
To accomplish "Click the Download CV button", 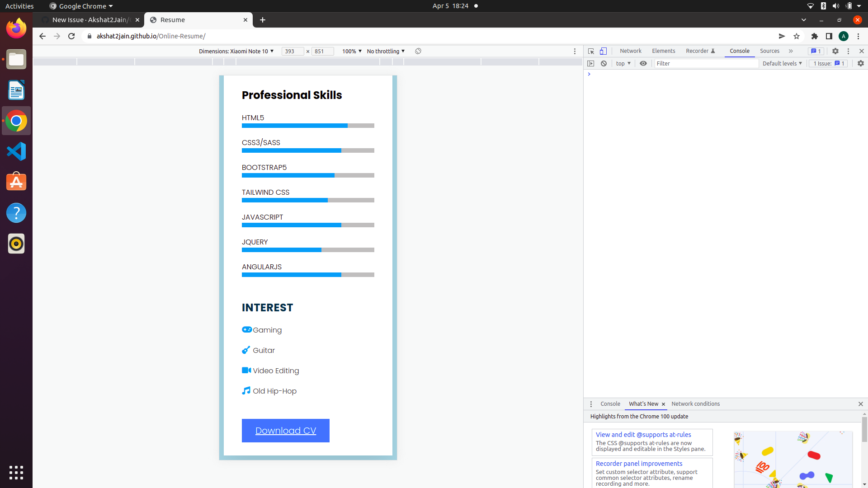I will click(x=285, y=431).
